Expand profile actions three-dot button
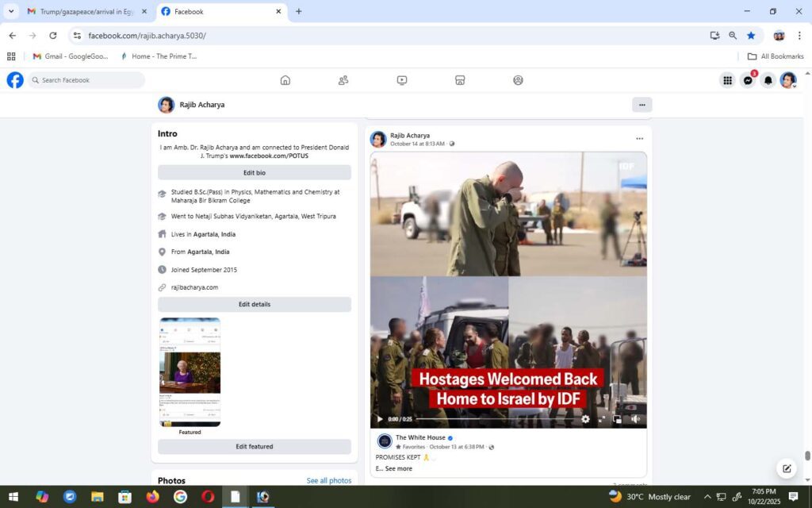The height and width of the screenshot is (508, 812). point(642,105)
